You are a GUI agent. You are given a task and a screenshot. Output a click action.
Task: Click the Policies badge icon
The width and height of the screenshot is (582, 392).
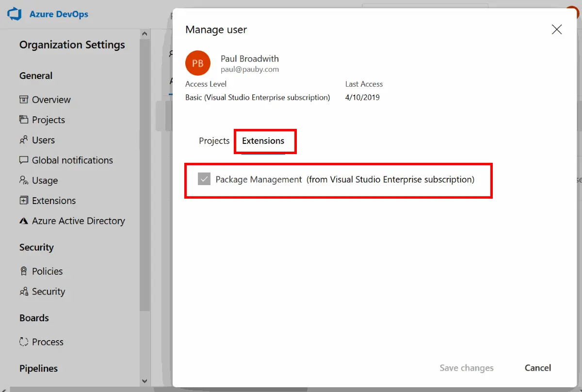click(x=23, y=271)
